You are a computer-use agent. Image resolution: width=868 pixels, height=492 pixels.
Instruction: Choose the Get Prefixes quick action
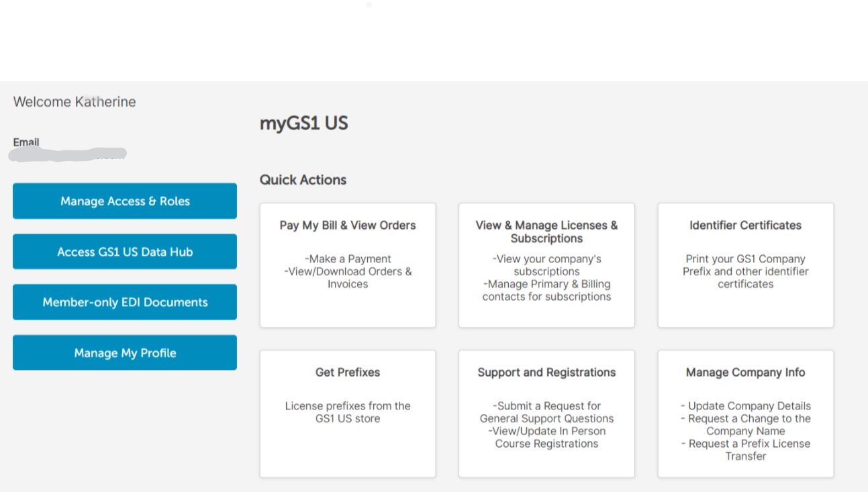click(348, 413)
